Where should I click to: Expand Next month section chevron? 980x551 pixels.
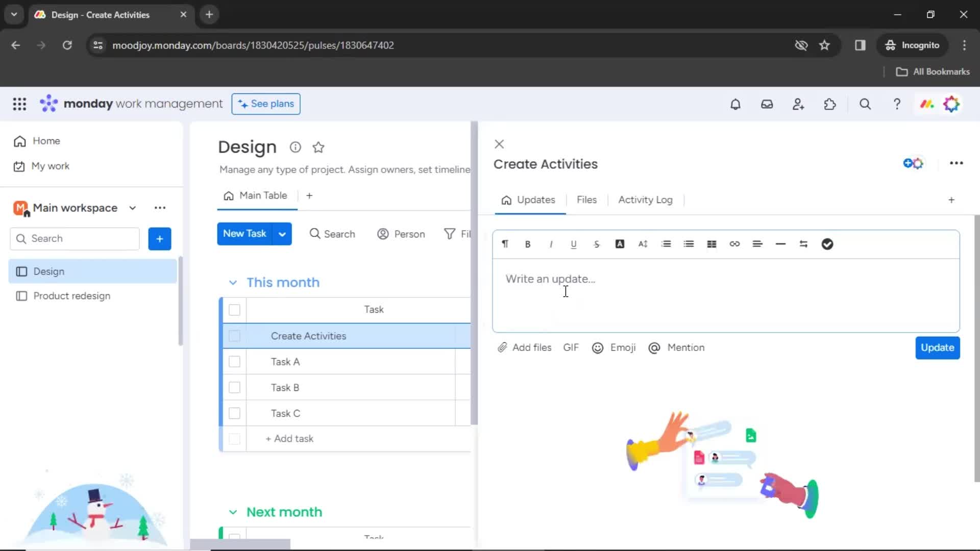(233, 512)
